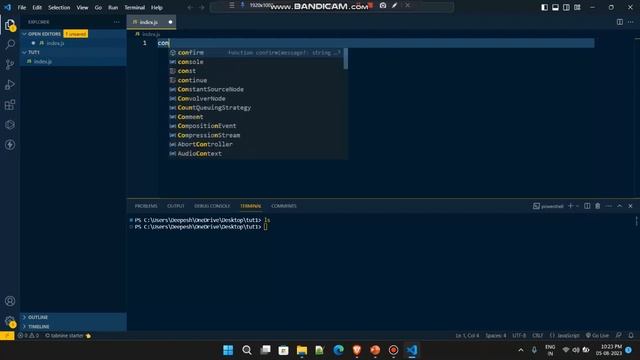Screen dimensions: 640x360
Task: Select index.js in Open Editors
Action: click(x=73, y=43)
